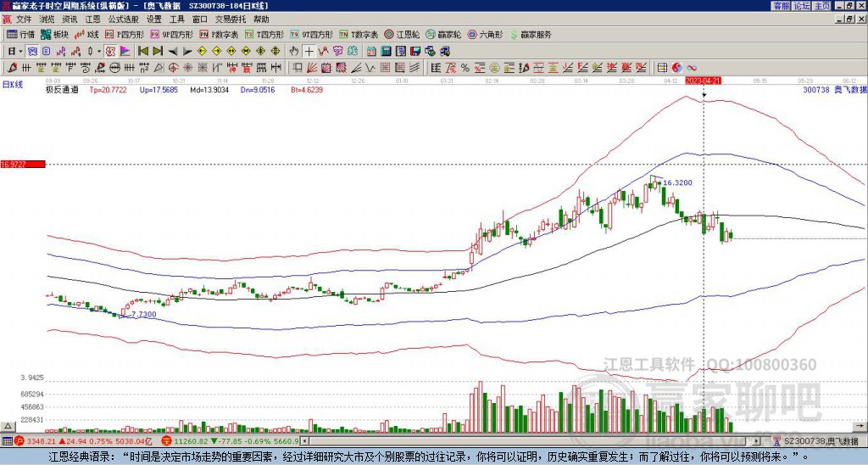The height and width of the screenshot is (465, 868).
Task: Select the red pencil drawing tool
Action: (x=11, y=68)
